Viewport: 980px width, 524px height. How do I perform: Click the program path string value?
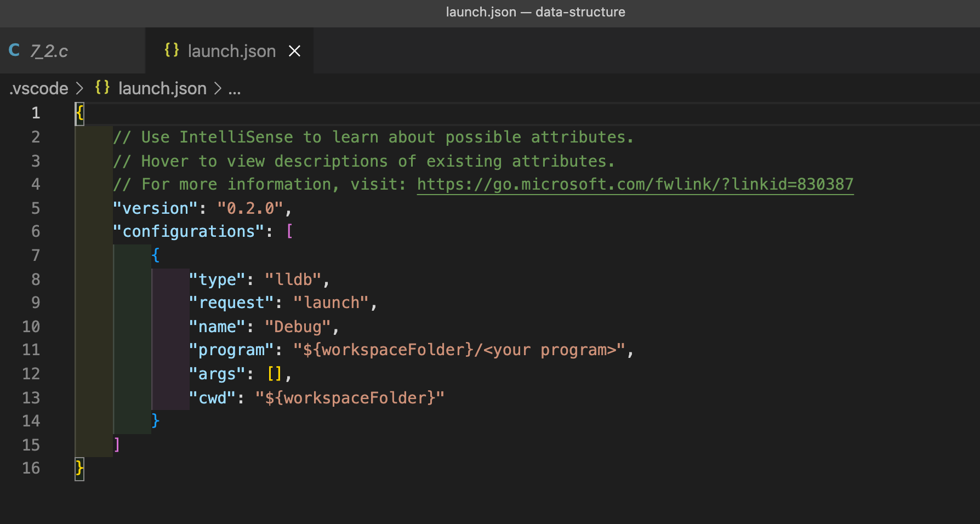[459, 350]
